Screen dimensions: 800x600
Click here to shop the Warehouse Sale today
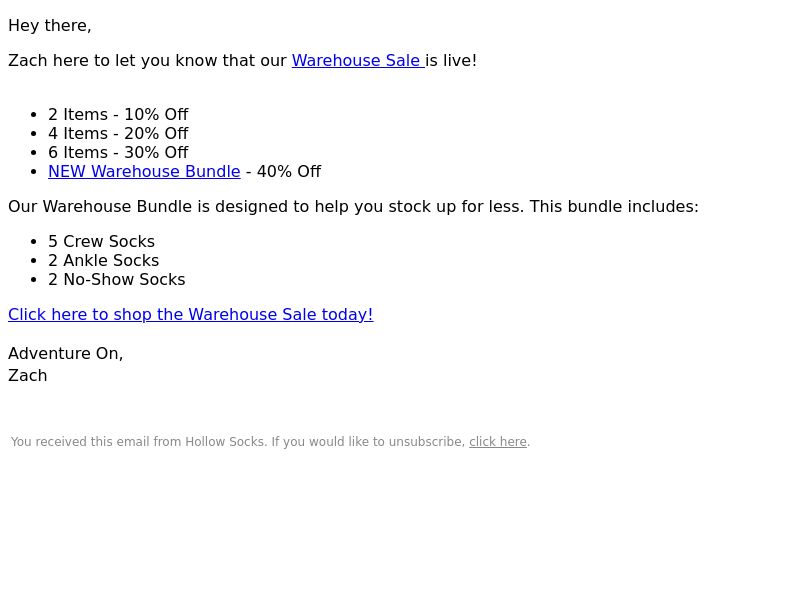pos(190,314)
